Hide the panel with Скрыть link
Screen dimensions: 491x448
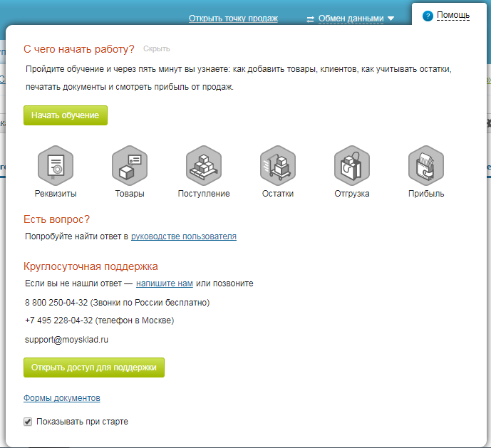pyautogui.click(x=156, y=49)
